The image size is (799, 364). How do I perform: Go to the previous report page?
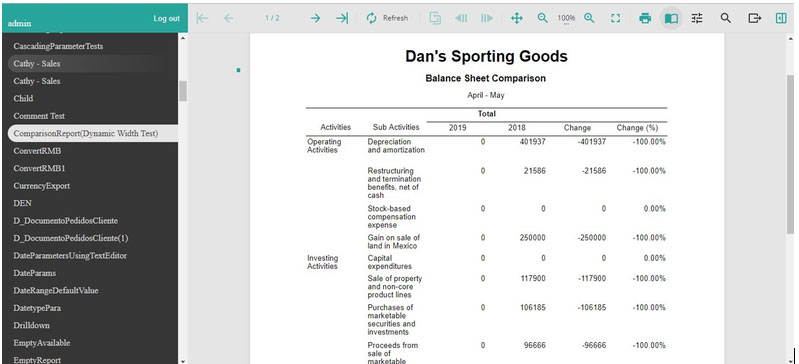(229, 18)
